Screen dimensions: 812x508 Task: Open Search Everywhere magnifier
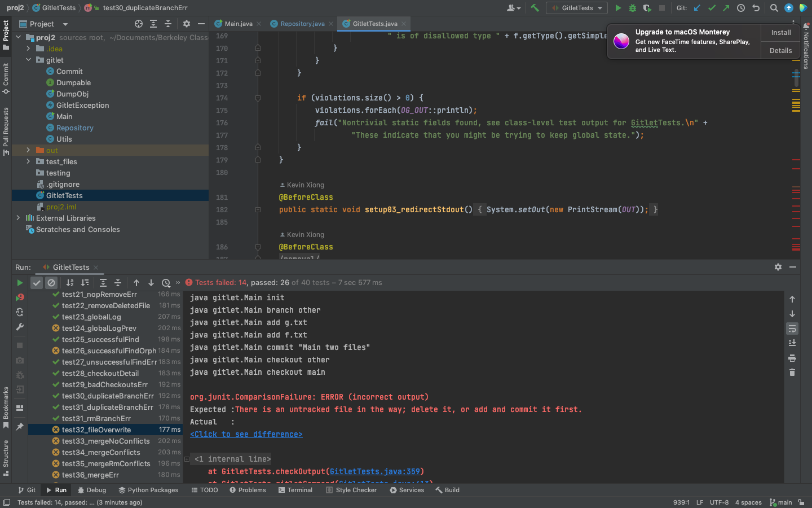point(774,8)
